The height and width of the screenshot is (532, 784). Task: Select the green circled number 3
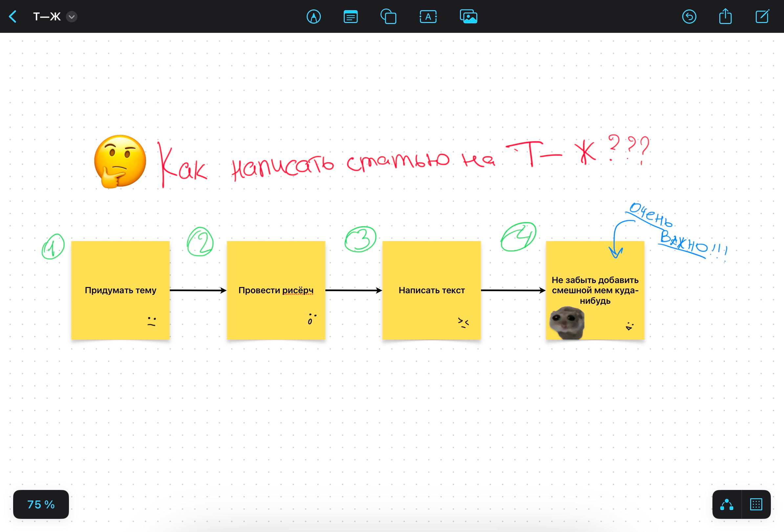[x=360, y=239]
